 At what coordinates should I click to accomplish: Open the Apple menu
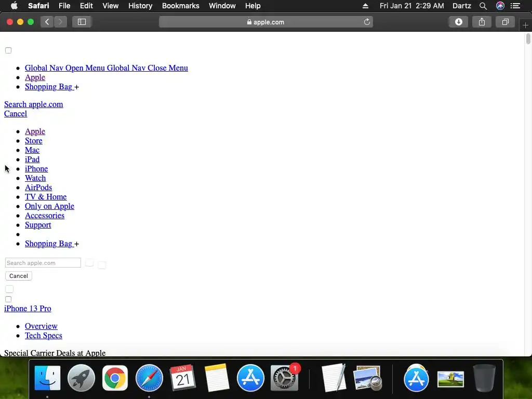pos(14,6)
